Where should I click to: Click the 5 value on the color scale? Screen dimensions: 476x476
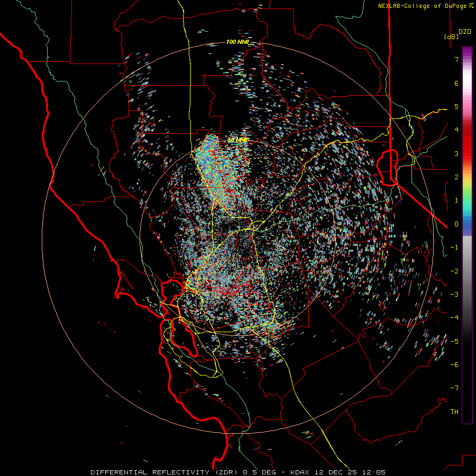pyautogui.click(x=456, y=106)
